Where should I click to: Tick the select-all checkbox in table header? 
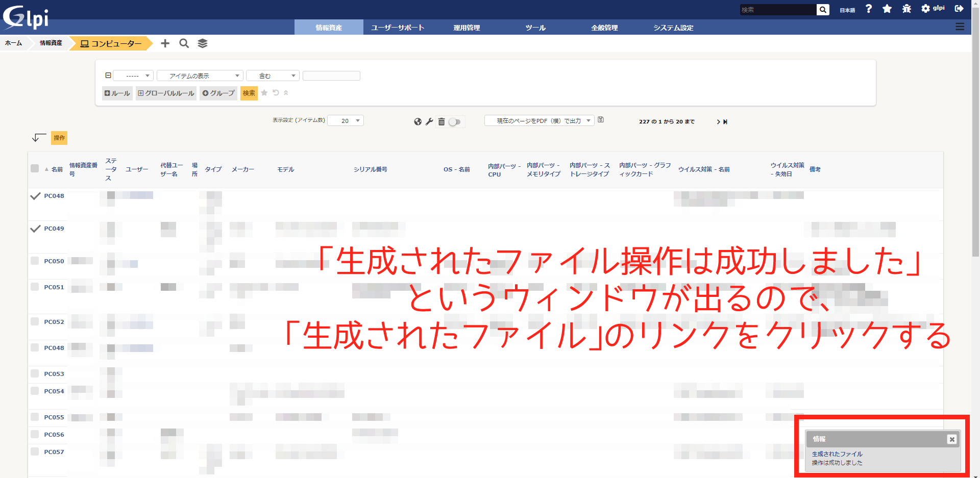tap(35, 168)
